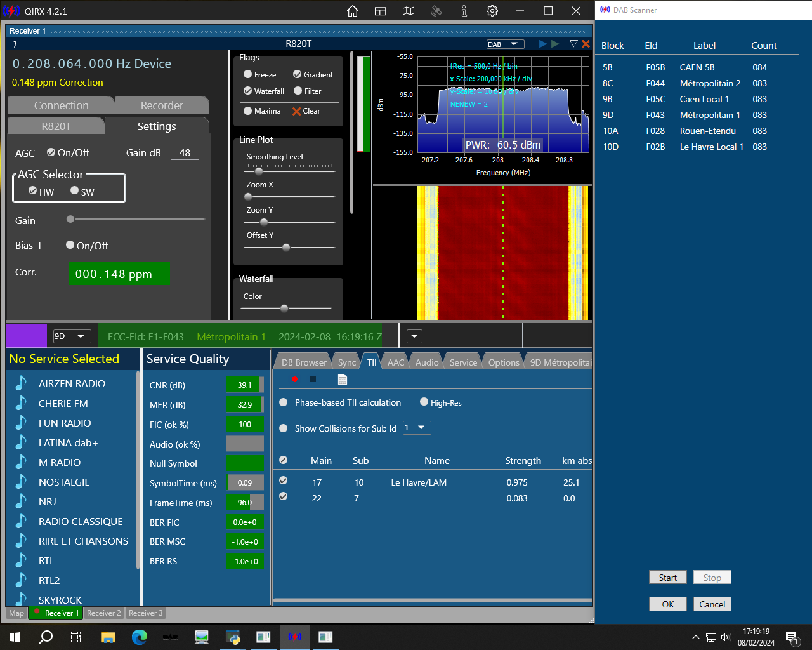This screenshot has width=812, height=650.
Task: Switch to the DB Browser tab
Action: [x=304, y=362]
